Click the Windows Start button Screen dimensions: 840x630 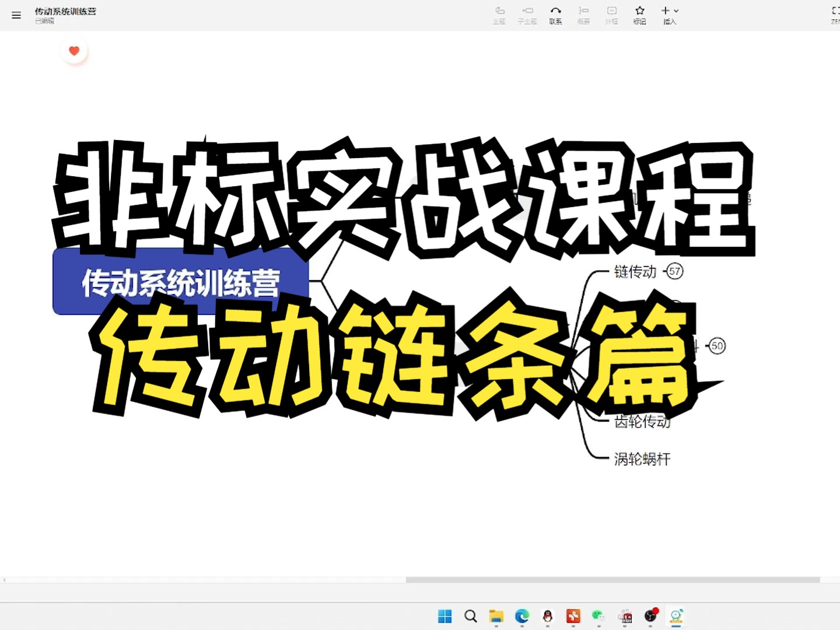tap(444, 617)
